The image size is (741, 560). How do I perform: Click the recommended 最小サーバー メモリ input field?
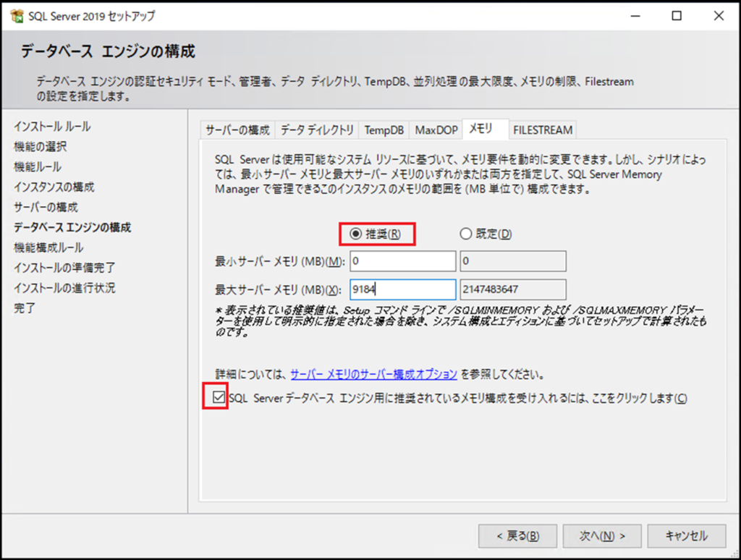click(402, 261)
